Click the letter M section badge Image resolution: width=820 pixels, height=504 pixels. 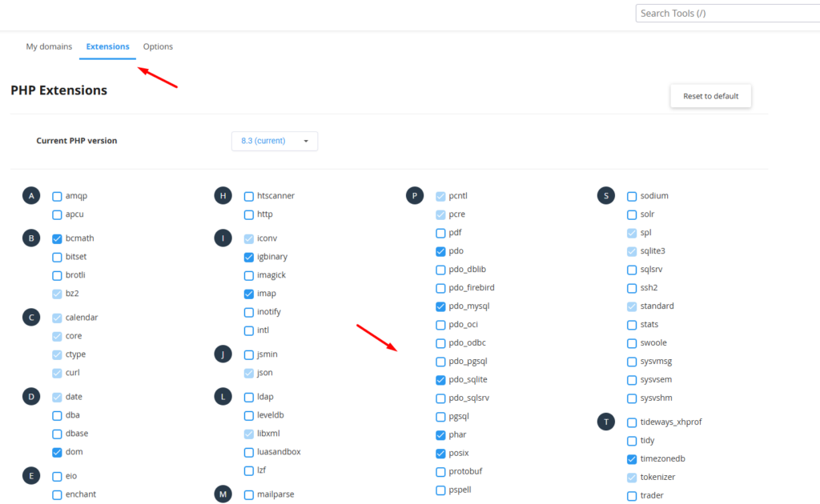tap(223, 494)
